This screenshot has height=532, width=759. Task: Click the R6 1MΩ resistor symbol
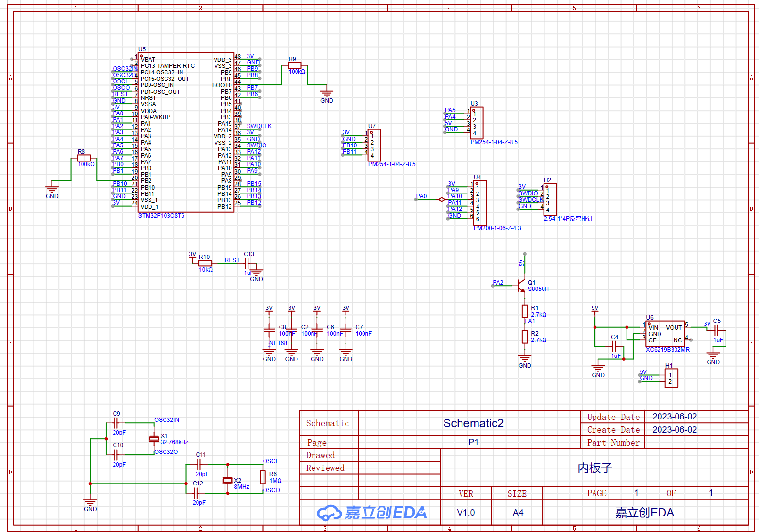tap(263, 477)
